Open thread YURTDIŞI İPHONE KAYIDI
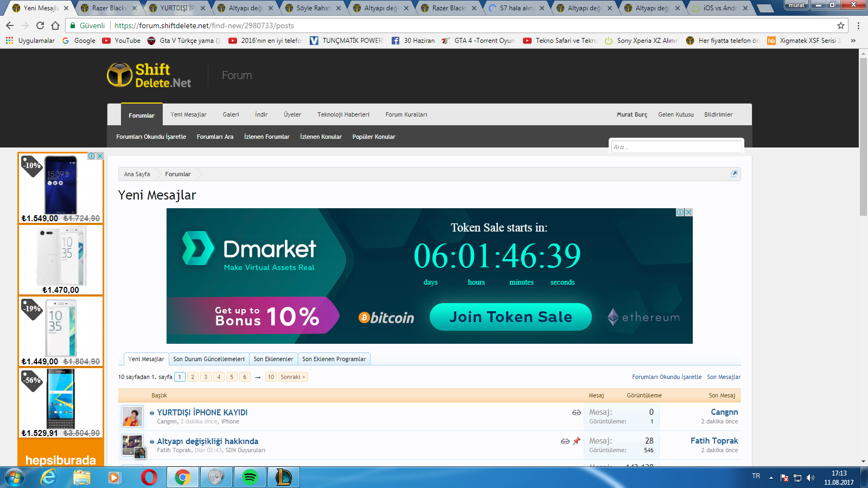868x488 pixels. (x=202, y=413)
